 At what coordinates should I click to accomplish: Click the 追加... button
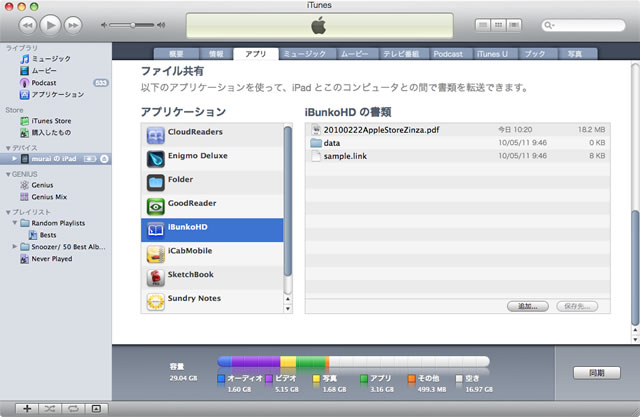coord(527,306)
